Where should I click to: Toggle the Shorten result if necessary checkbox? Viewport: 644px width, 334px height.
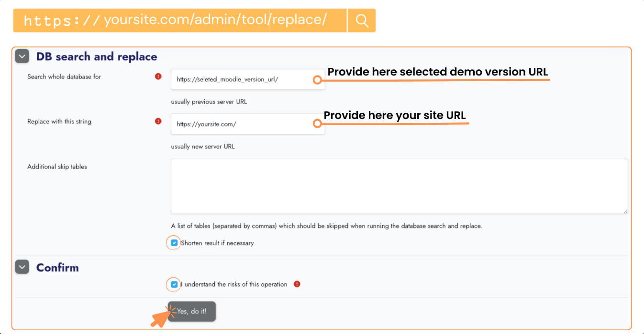tap(174, 243)
